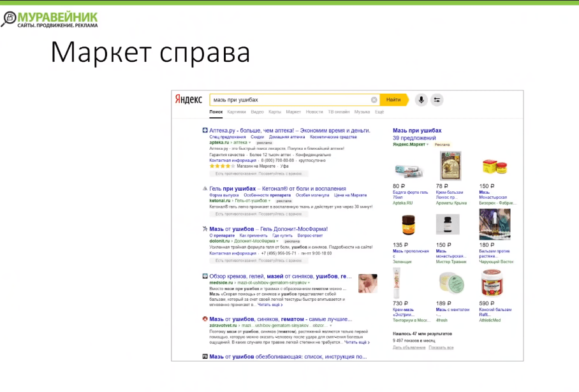The height and width of the screenshot is (392, 579).
Task: Select the Музыка tab
Action: [x=362, y=112]
